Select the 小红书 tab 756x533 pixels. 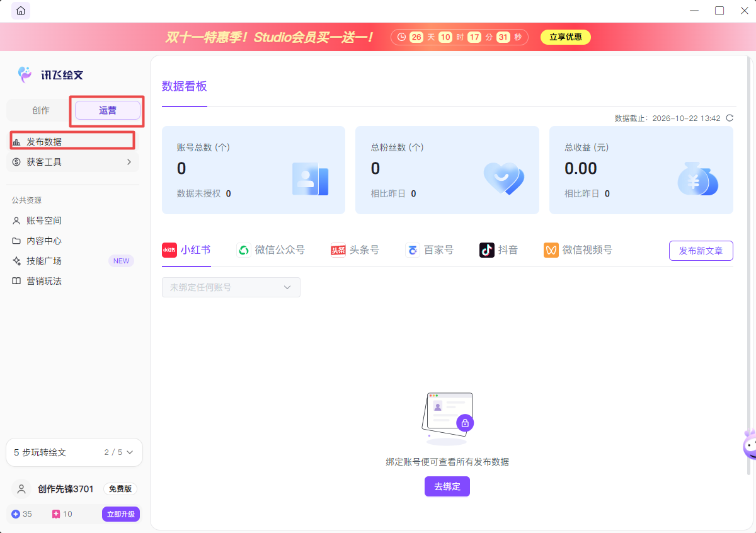click(x=186, y=250)
